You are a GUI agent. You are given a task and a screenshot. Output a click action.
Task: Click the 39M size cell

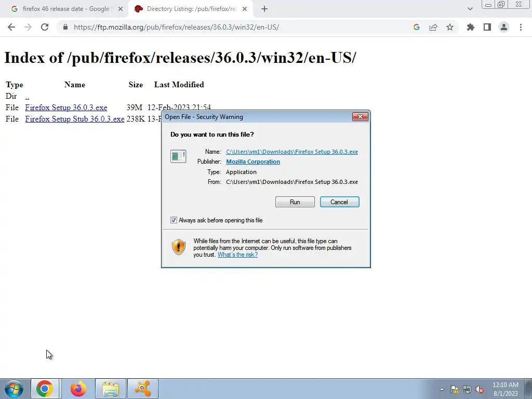click(135, 108)
